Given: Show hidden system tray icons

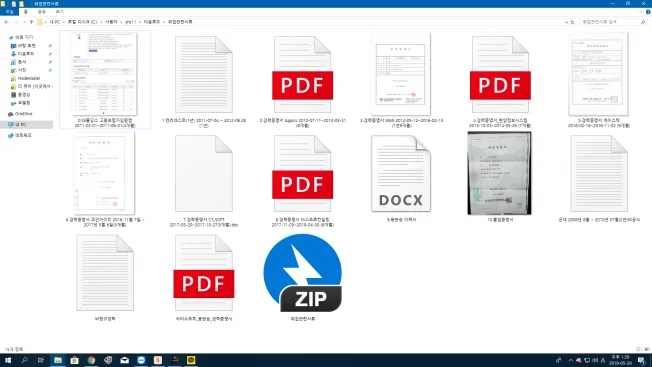Looking at the screenshot, I should [x=570, y=360].
